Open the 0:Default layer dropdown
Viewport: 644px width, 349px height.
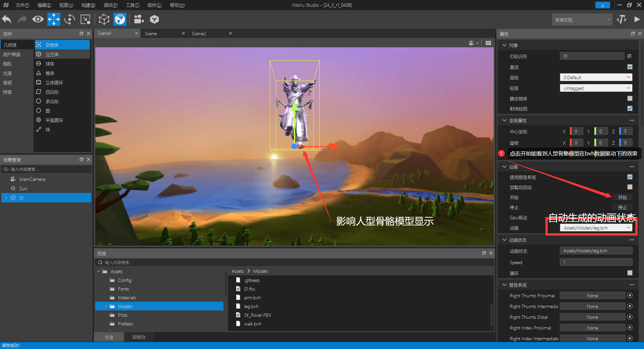[x=596, y=78]
